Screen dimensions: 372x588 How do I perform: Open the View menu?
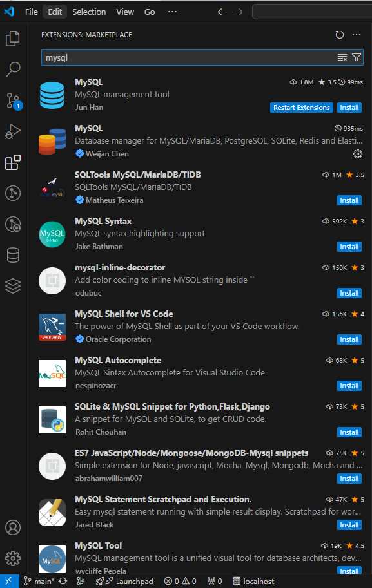[x=125, y=12]
